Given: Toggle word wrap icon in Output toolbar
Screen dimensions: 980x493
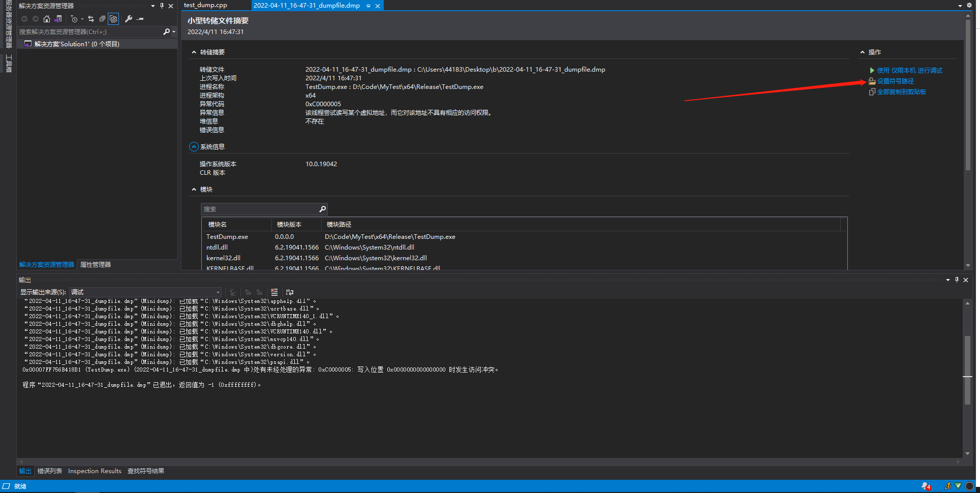Looking at the screenshot, I should click(x=290, y=292).
